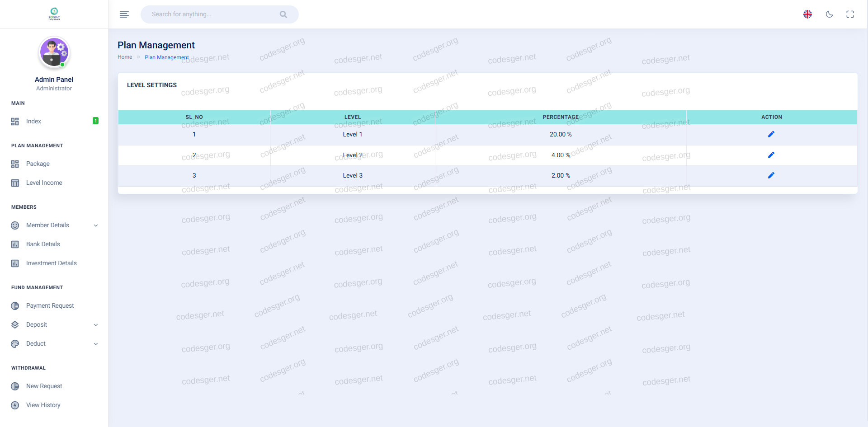Go to Level Income in the sidebar
This screenshot has height=427, width=868.
coord(44,183)
